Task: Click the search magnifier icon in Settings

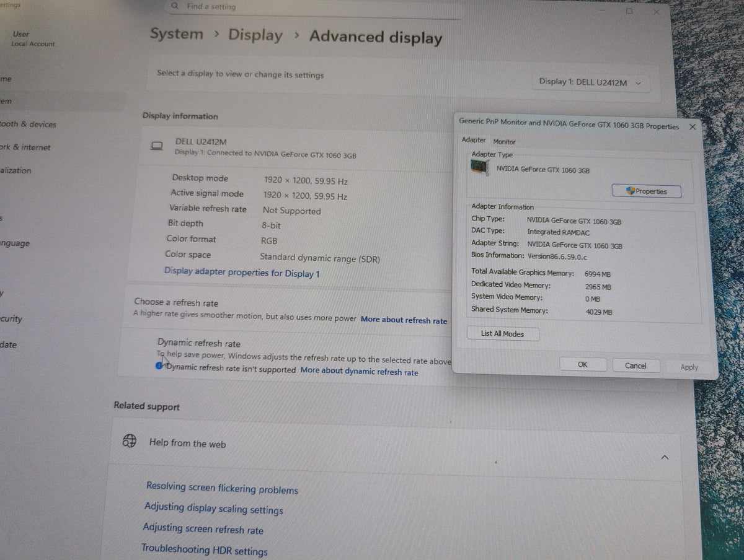Action: pyautogui.click(x=175, y=6)
